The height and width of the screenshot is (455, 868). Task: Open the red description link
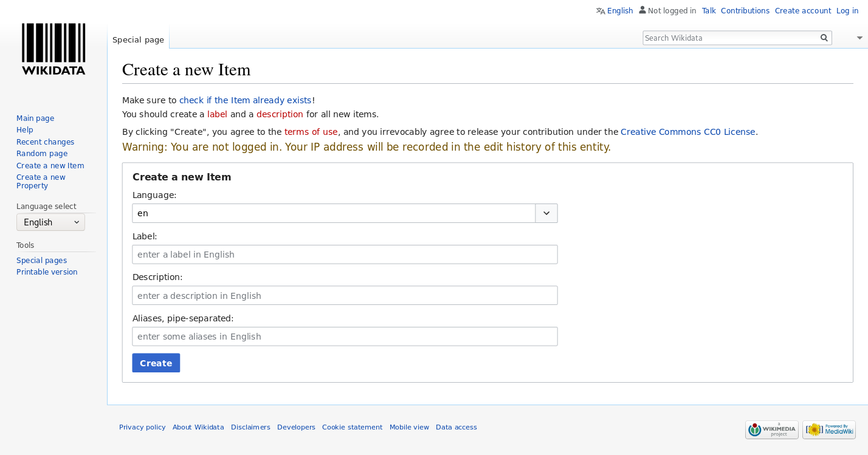[280, 114]
